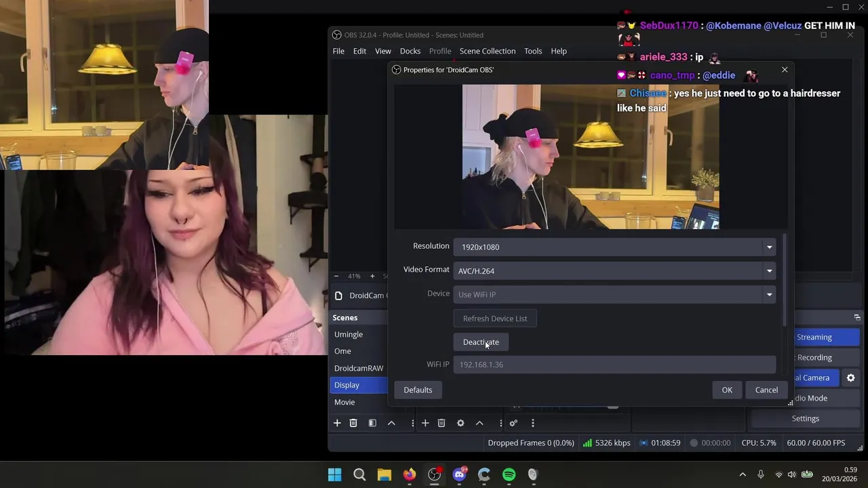Open Device dropdown Use WiFi IP
Image resolution: width=868 pixels, height=488 pixels.
(x=614, y=294)
